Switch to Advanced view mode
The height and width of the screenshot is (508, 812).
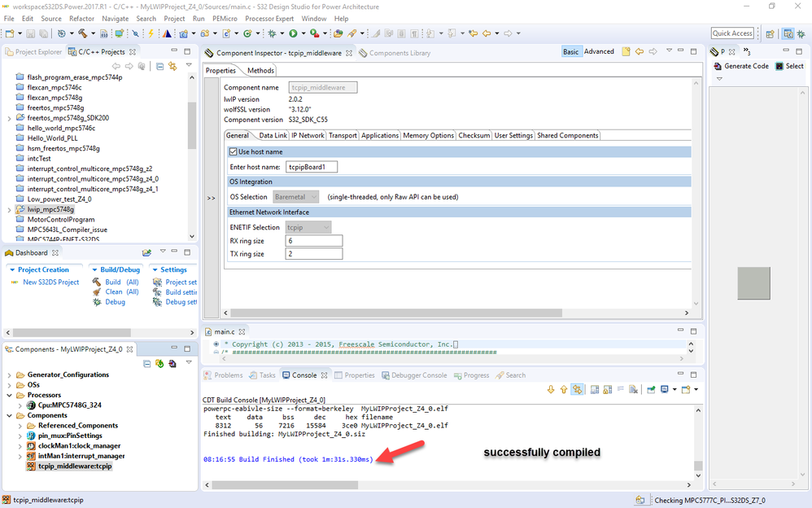[599, 52]
